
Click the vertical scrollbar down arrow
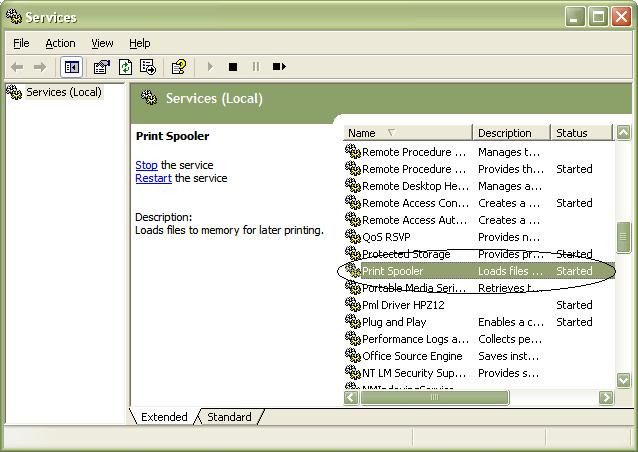click(x=623, y=380)
